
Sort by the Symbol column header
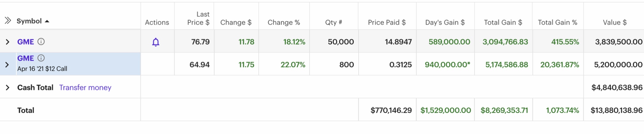pyautogui.click(x=29, y=21)
